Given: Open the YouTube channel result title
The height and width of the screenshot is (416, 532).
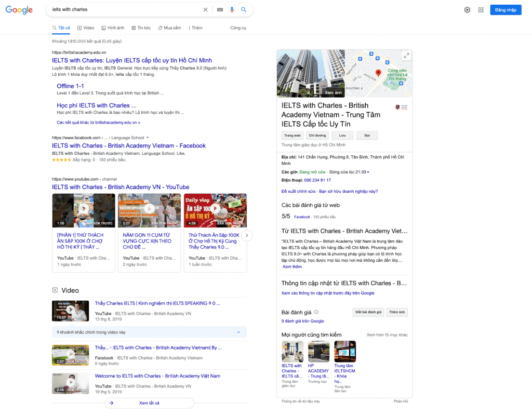Looking at the screenshot, I should tap(121, 187).
